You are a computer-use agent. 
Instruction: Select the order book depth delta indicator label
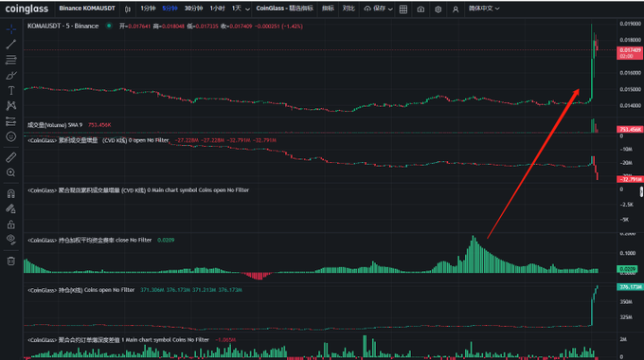118,339
